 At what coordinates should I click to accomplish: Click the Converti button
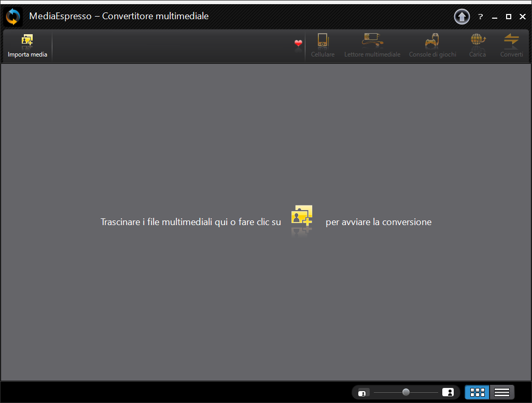[511, 46]
